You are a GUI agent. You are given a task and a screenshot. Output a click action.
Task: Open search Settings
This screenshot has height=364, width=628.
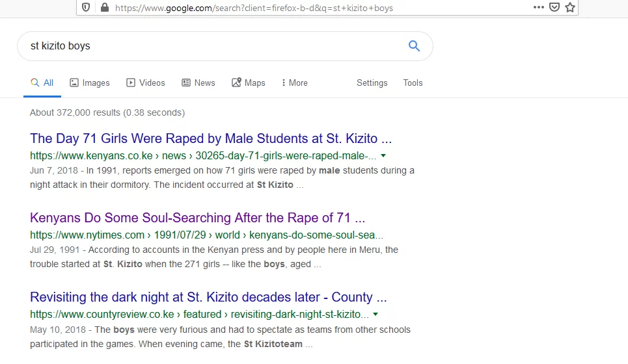pos(372,83)
